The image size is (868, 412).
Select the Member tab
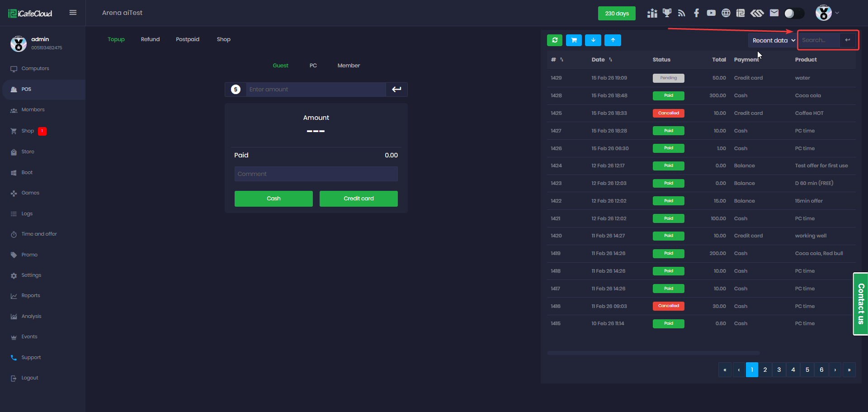[x=349, y=66]
